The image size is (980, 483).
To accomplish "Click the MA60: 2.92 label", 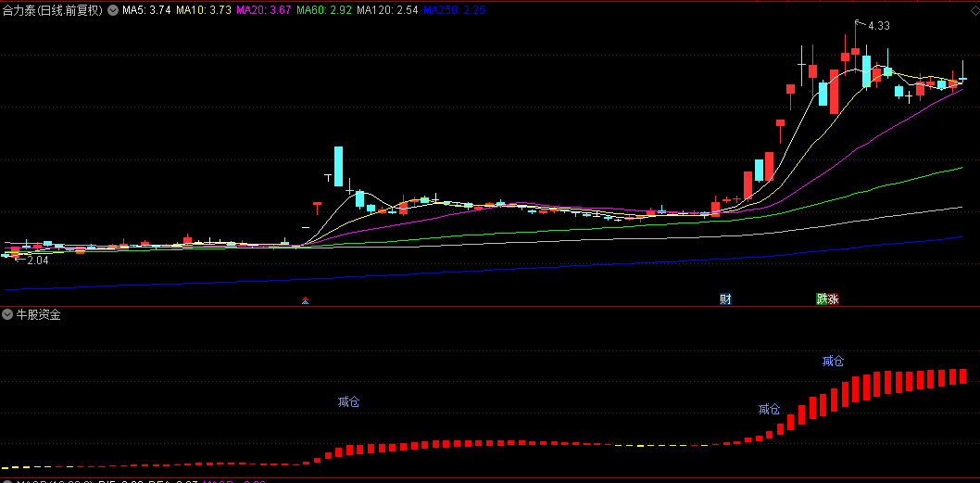I will (324, 10).
